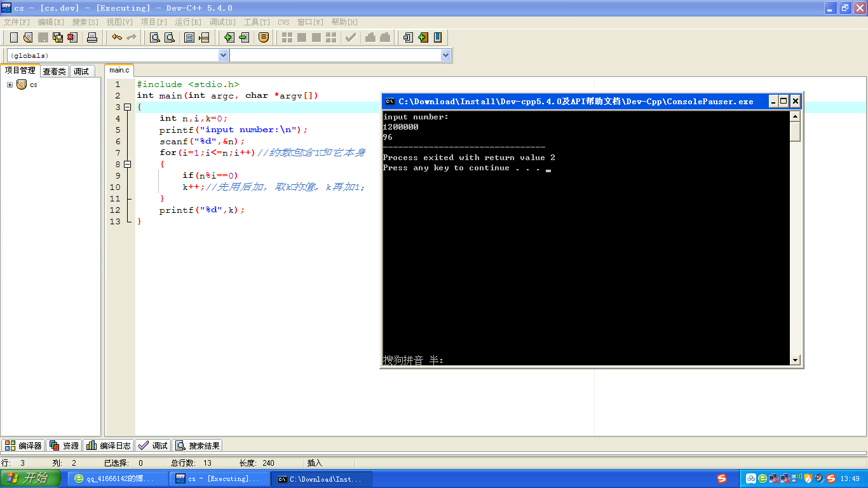The height and width of the screenshot is (488, 868).
Task: Click the system clock showing 13:49
Action: point(850,478)
